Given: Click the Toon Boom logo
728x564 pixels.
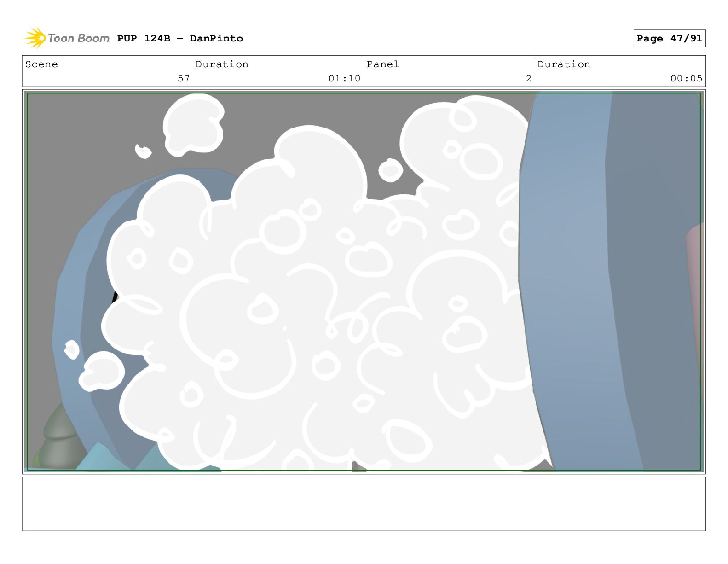Looking at the screenshot, I should coord(66,38).
